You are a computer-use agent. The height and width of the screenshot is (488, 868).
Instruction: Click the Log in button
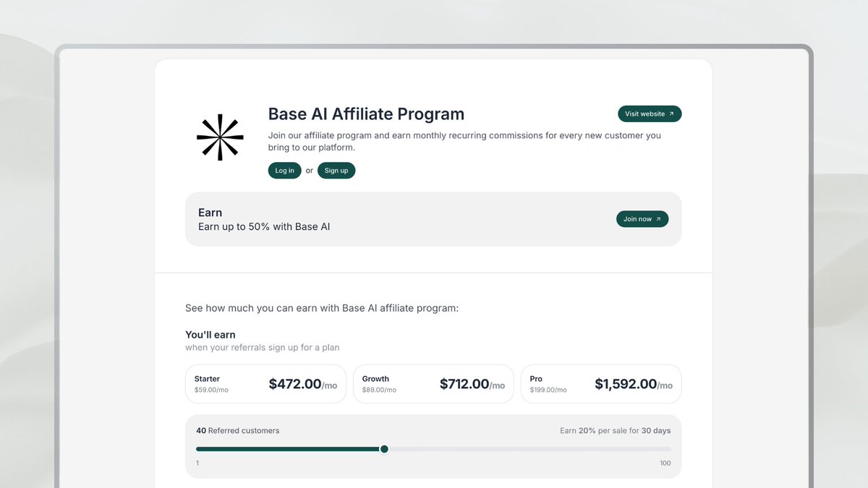tap(284, 171)
